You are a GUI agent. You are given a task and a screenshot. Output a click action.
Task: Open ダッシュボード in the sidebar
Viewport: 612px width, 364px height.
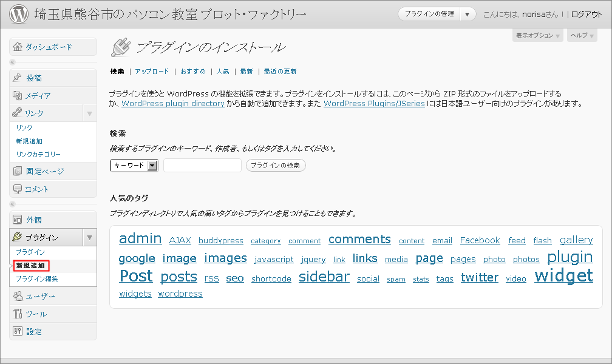[x=49, y=47]
